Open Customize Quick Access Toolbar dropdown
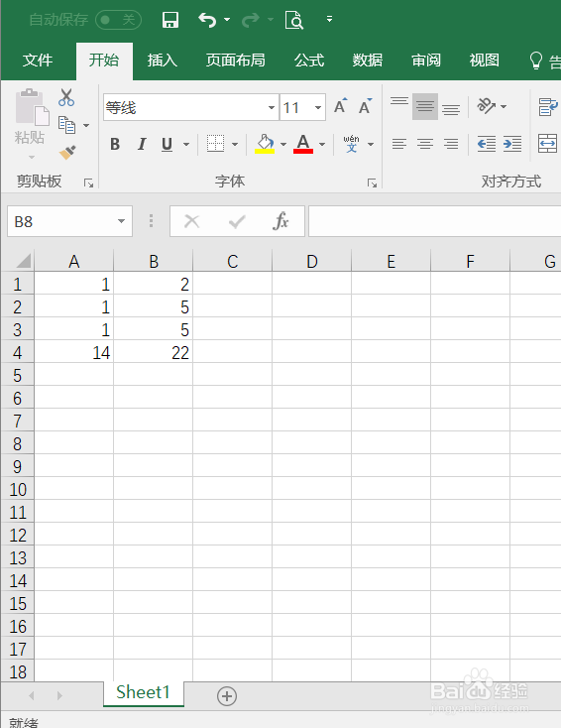Viewport: 561px width, 728px height. pyautogui.click(x=329, y=19)
